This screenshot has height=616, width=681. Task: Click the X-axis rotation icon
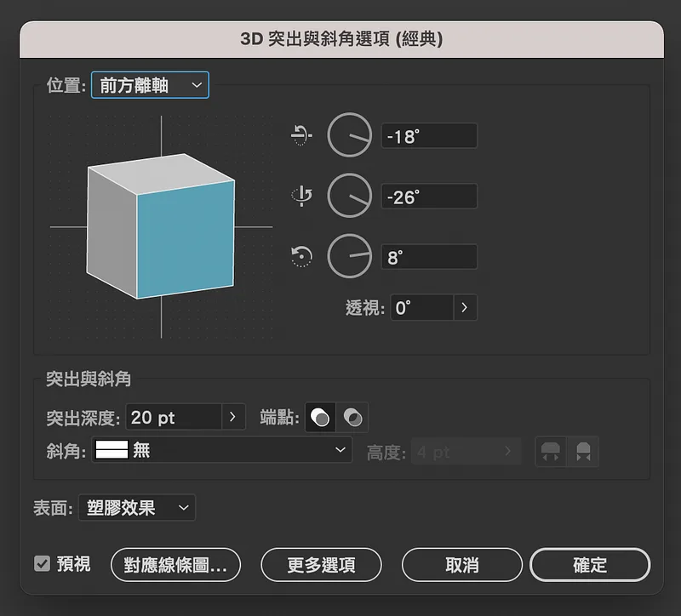301,135
